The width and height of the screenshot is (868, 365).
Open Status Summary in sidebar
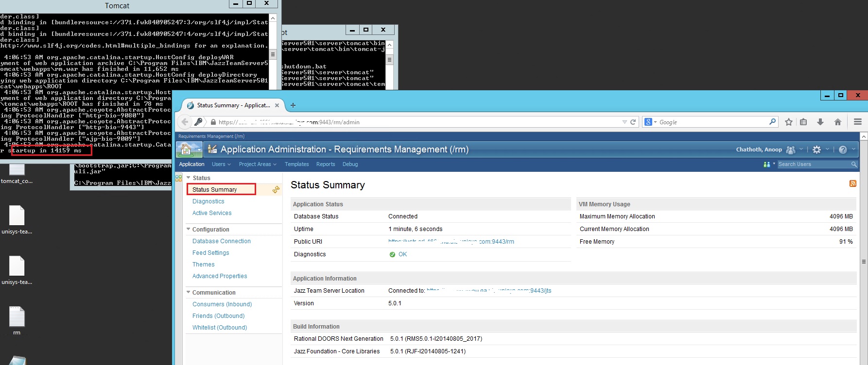[214, 190]
